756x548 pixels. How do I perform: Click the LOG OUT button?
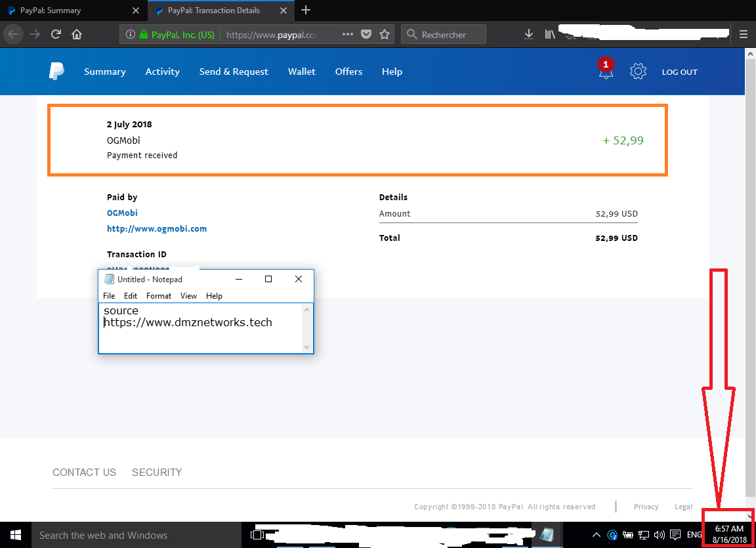(679, 72)
